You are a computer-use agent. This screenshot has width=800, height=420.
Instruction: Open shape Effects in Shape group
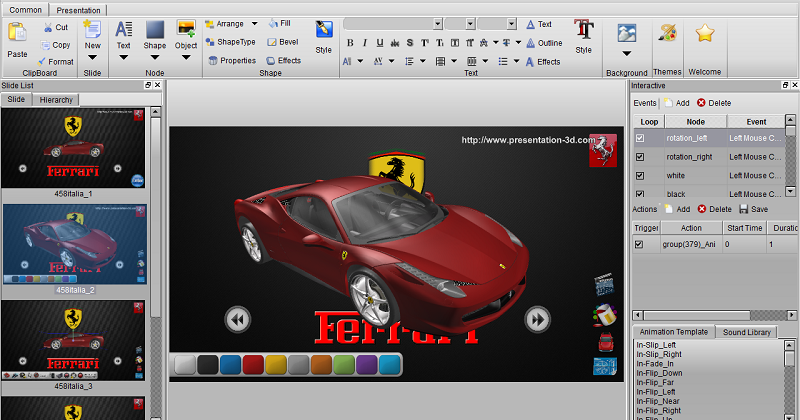pyautogui.click(x=284, y=60)
